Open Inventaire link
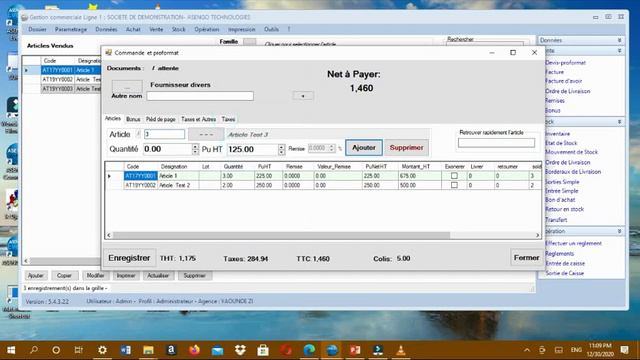Viewport: 640px width, 360px height. (x=558, y=133)
